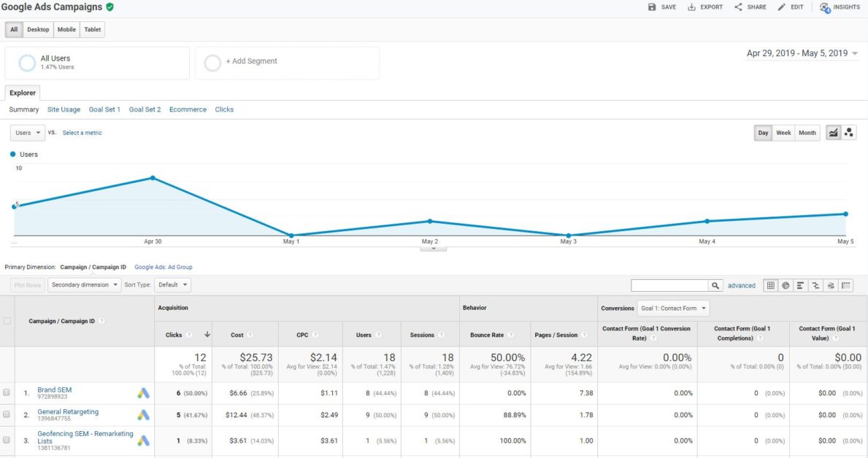Click the green verified shield icon
Image resolution: width=868 pixels, height=458 pixels.
[110, 7]
